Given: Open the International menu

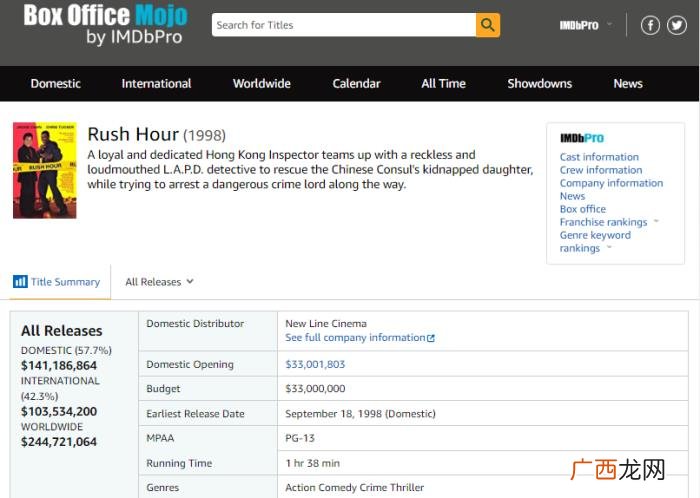Looking at the screenshot, I should pyautogui.click(x=156, y=83).
